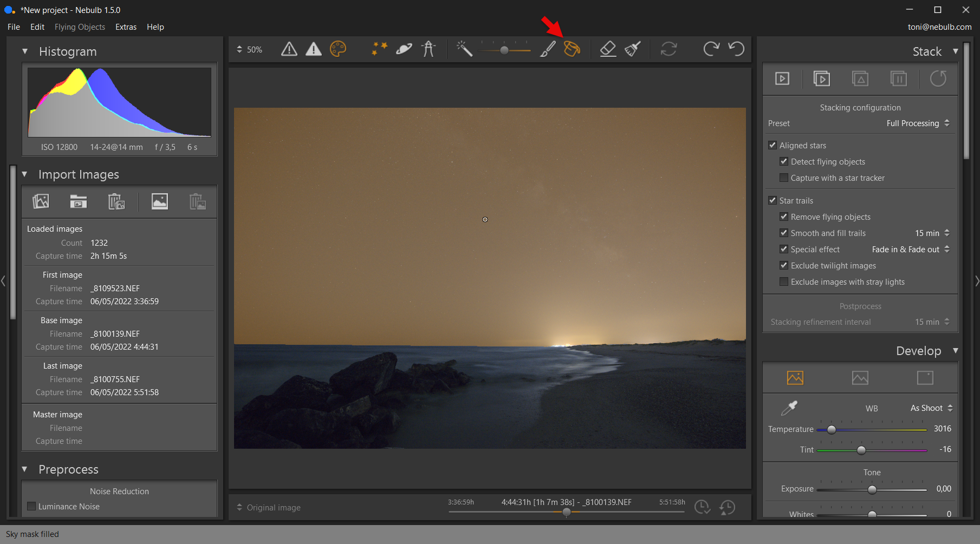Uncheck the Star trails checkbox
The height and width of the screenshot is (544, 980).
point(773,200)
